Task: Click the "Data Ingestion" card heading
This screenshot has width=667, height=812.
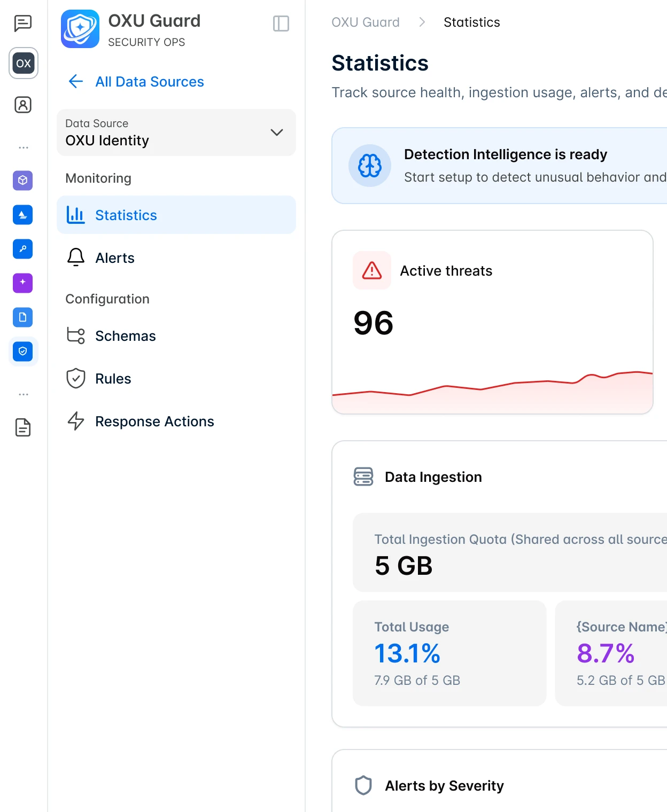Action: [433, 477]
